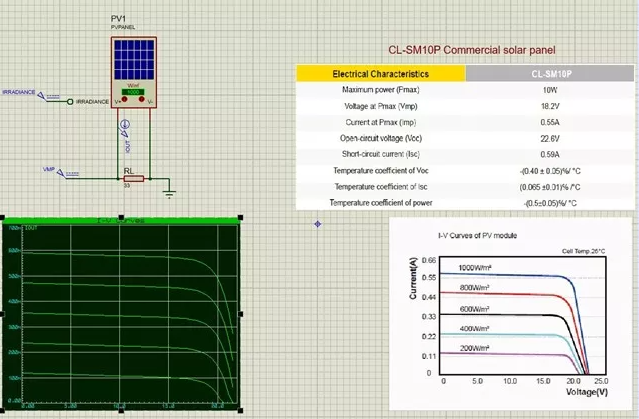Image resolution: width=639 pixels, height=419 pixels.
Task: Click Temperature coefficient of Isc label
Action: click(x=381, y=187)
